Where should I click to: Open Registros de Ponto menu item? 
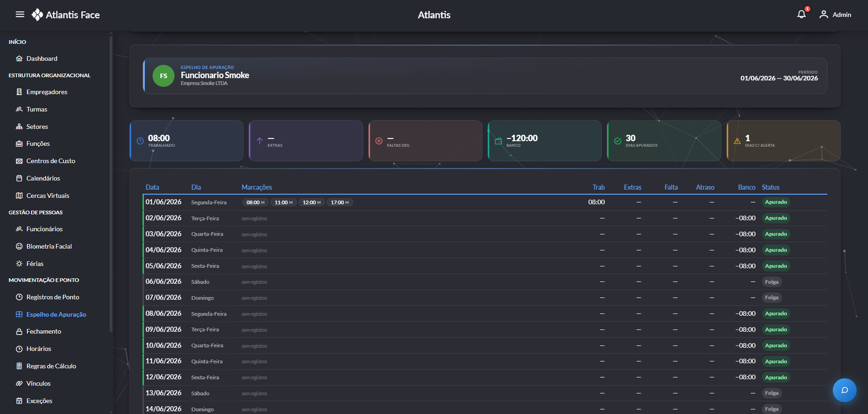click(53, 297)
